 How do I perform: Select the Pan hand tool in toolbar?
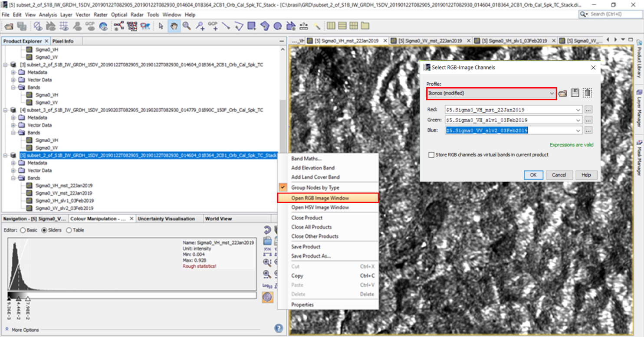[x=174, y=26]
